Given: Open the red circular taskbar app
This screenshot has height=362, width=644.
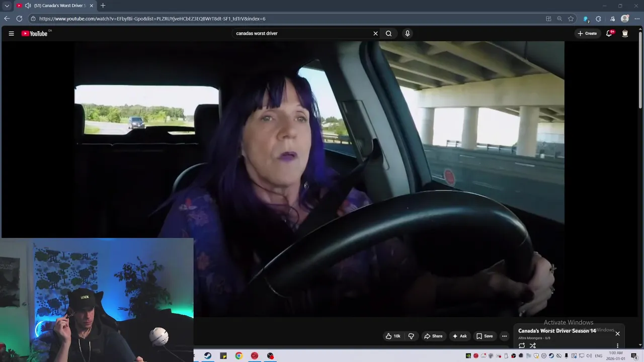Looking at the screenshot, I should tap(255, 356).
